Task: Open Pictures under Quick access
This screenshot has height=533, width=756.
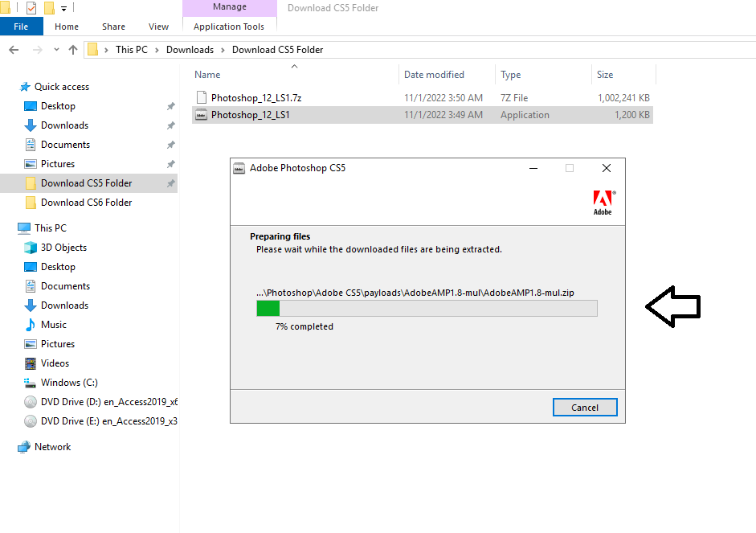Action: click(x=58, y=164)
